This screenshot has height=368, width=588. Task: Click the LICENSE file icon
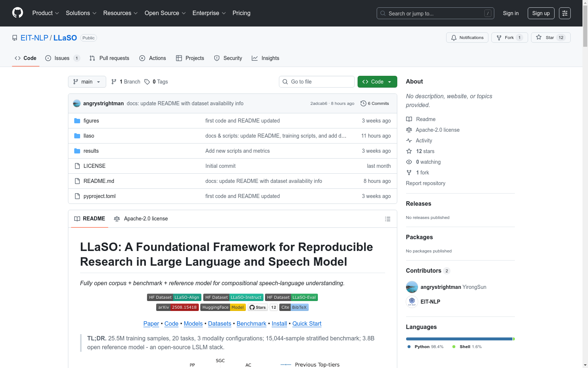click(77, 166)
